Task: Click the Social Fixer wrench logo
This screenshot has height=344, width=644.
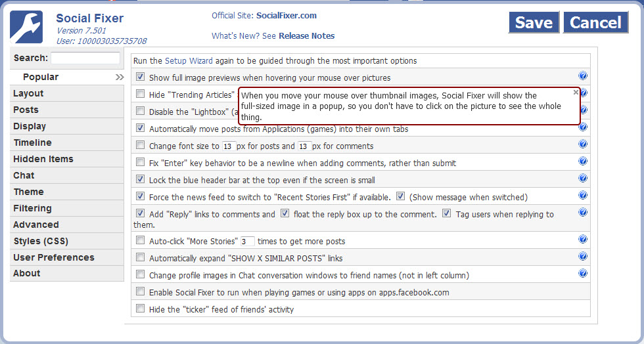Action: [x=26, y=27]
